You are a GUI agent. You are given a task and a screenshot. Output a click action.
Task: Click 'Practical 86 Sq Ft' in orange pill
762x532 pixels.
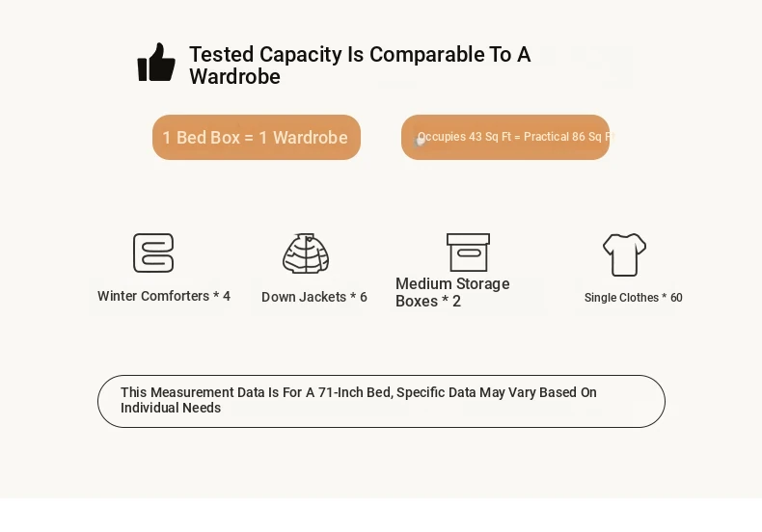[x=569, y=137]
